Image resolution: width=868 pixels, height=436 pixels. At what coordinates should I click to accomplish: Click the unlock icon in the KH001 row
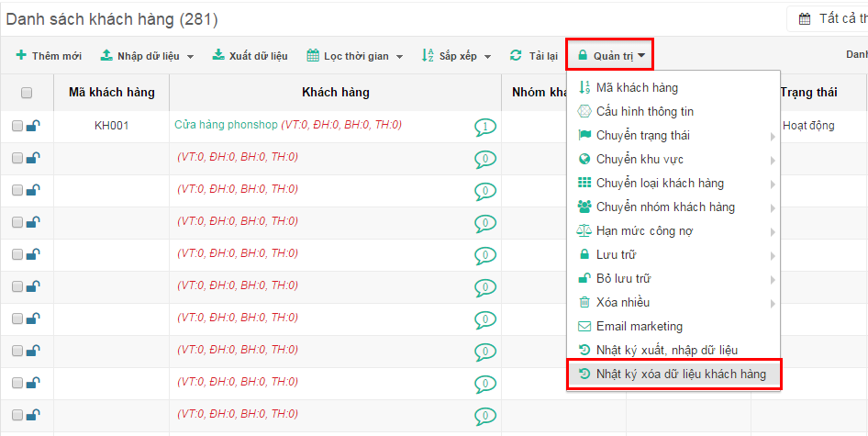click(33, 126)
